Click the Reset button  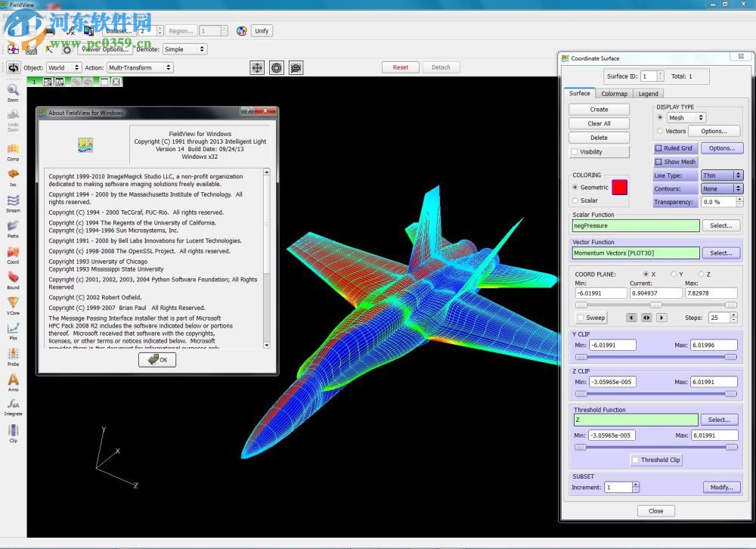click(400, 67)
